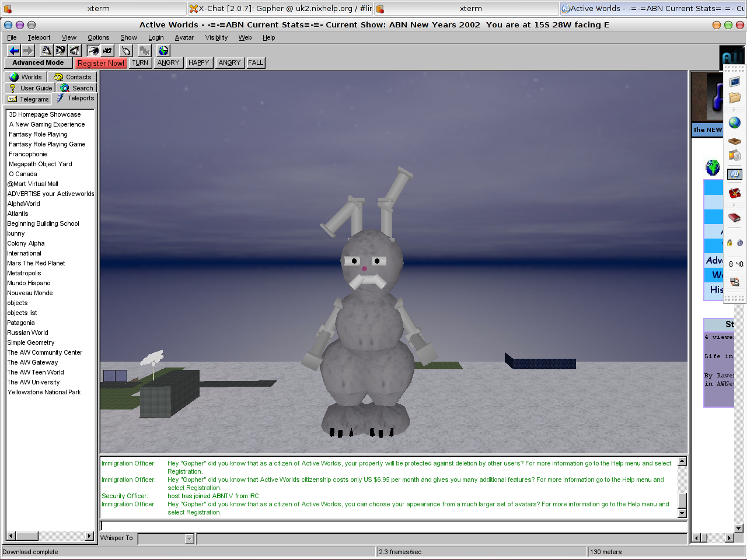Click chat log scroll-up arrow
The height and width of the screenshot is (560, 747).
tap(682, 461)
